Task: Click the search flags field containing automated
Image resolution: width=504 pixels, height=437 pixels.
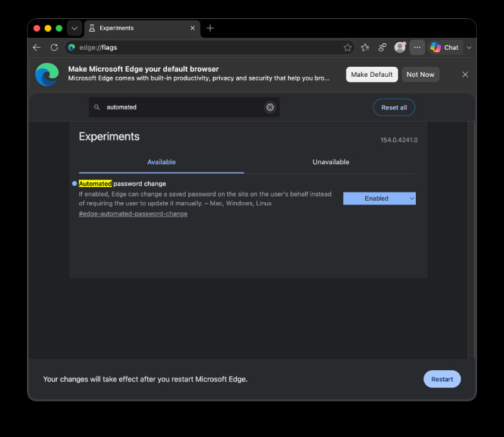Action: (x=184, y=107)
